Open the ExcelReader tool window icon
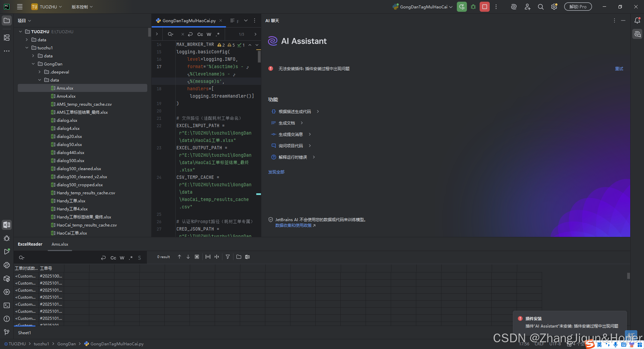Screen dimensions: 644x349 (7, 225)
